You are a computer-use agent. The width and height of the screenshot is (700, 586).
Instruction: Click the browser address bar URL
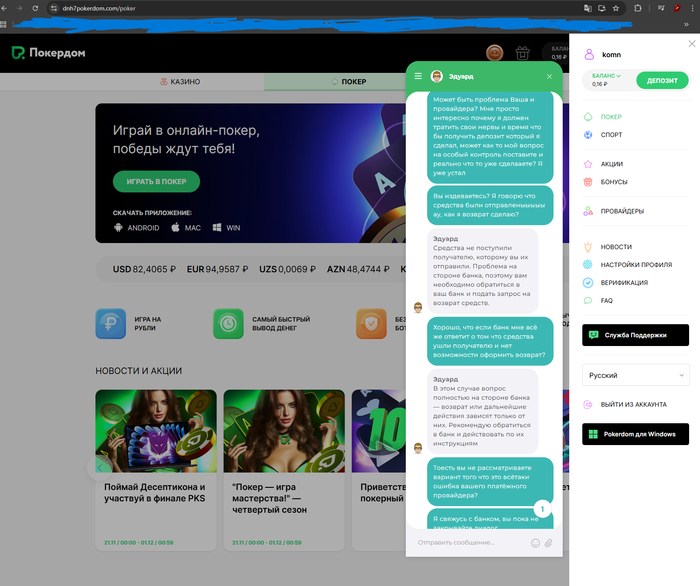pos(99,8)
